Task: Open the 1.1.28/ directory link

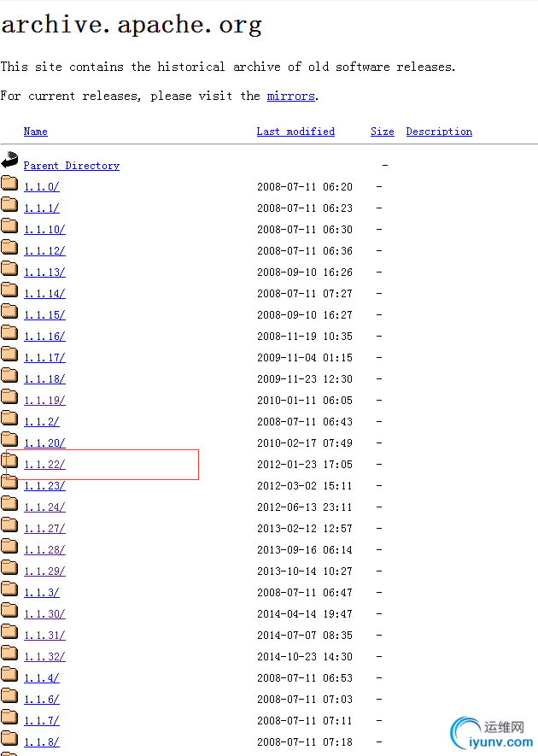Action: 44,550
